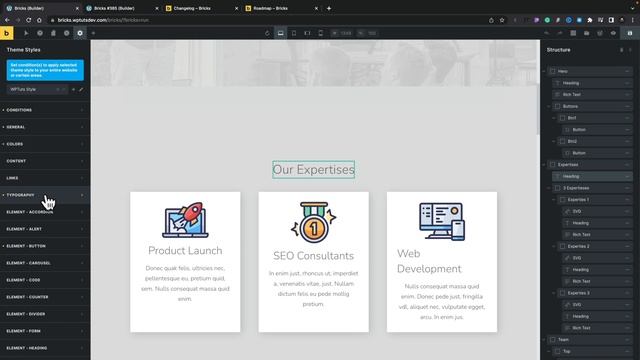
Task: Open Element - Carousel settings
Action: tap(45, 263)
